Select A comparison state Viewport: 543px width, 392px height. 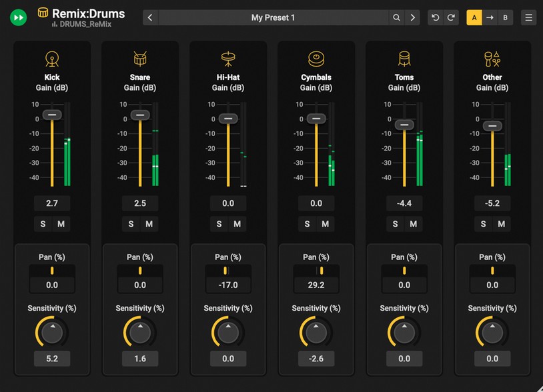[474, 17]
